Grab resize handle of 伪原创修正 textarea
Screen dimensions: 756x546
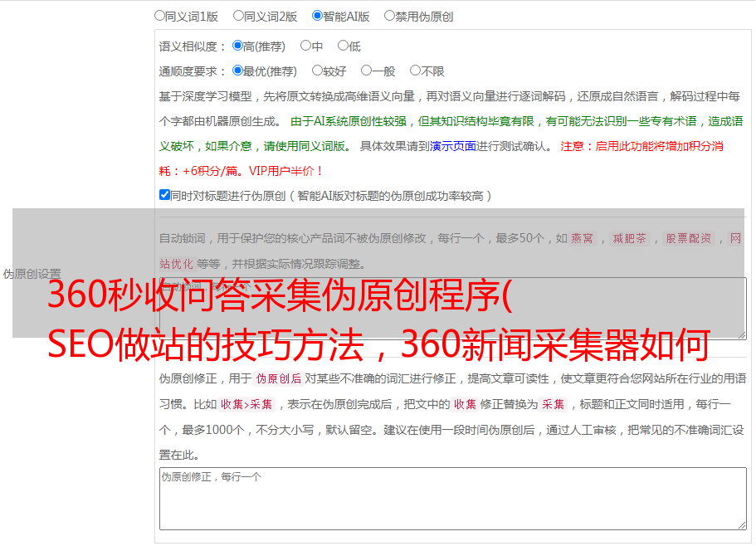(742, 526)
